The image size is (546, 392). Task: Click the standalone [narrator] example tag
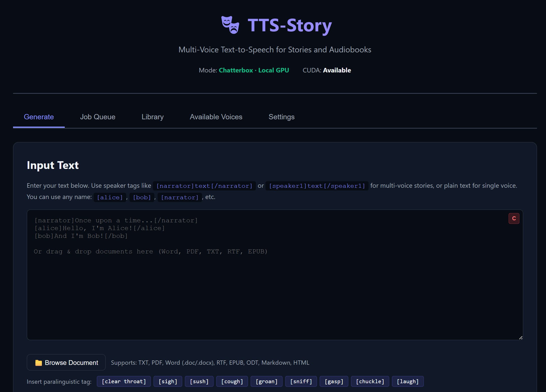tap(180, 197)
